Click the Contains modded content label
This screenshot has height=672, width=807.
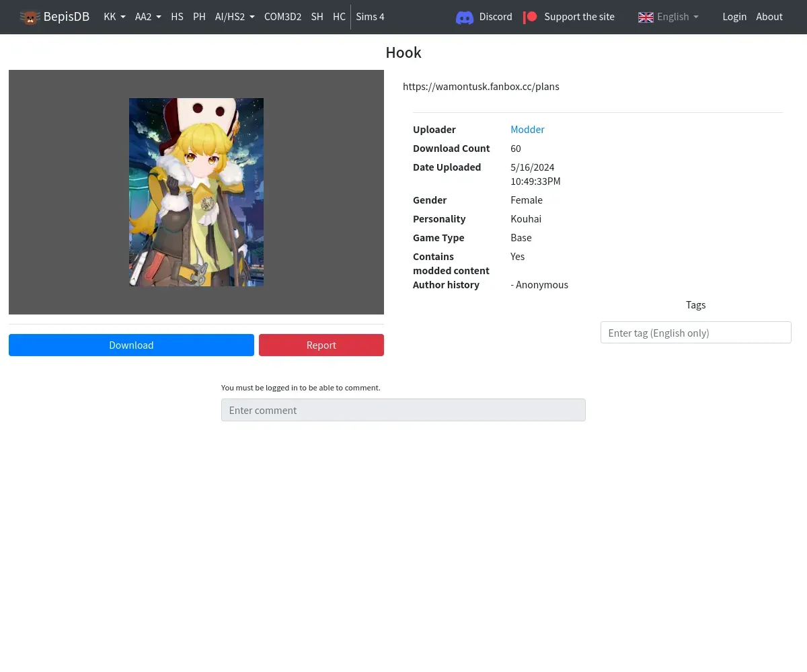point(451,263)
